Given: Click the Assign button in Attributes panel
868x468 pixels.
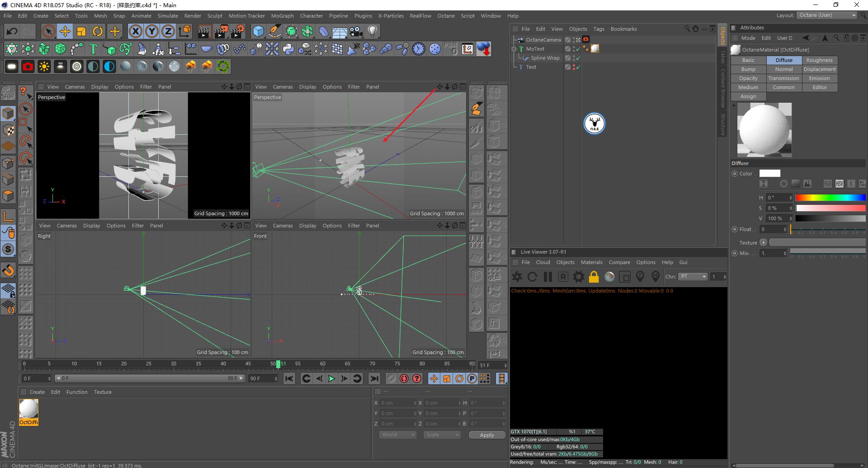Looking at the screenshot, I should coord(748,96).
